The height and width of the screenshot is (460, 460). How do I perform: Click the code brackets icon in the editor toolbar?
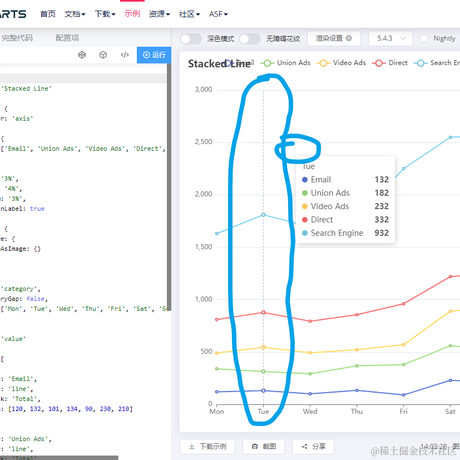(x=125, y=55)
